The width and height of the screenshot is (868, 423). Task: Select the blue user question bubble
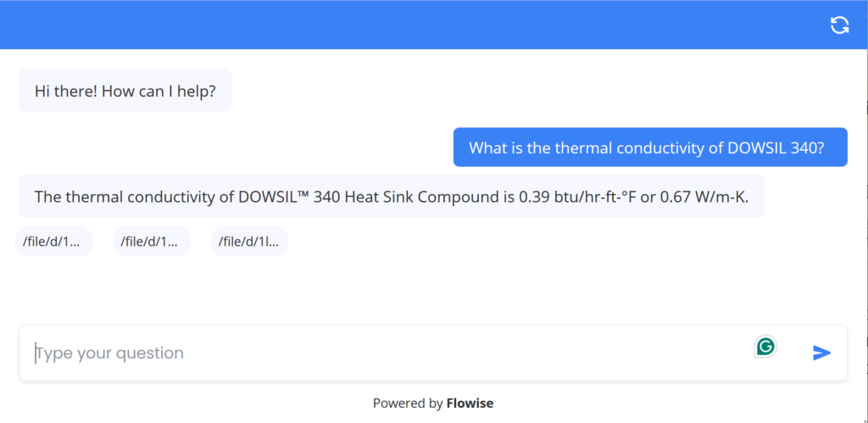click(x=650, y=147)
